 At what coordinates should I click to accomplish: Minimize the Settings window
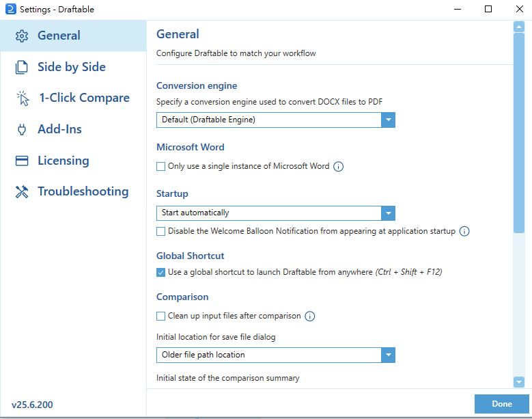[x=458, y=9]
